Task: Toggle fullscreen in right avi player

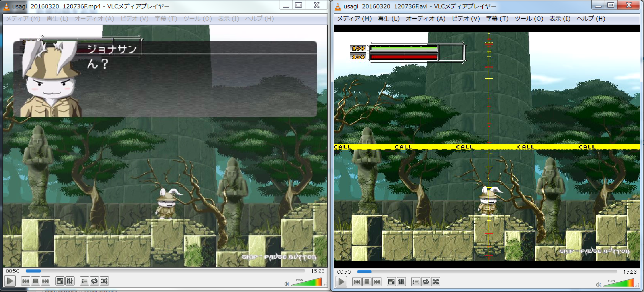Action: 391,282
